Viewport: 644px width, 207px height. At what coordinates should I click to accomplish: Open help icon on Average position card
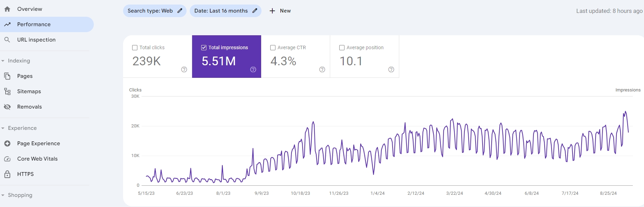[391, 69]
